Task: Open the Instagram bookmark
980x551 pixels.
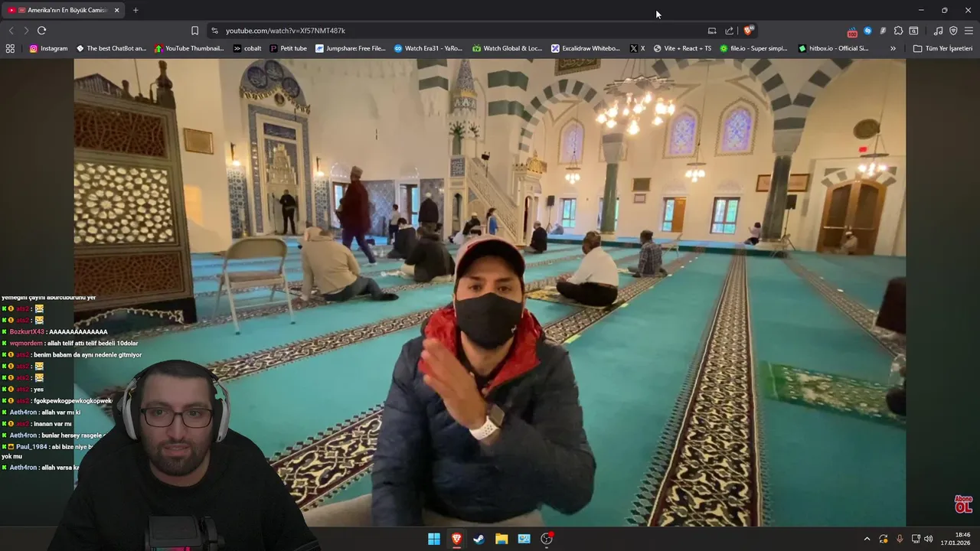Action: tap(48, 48)
